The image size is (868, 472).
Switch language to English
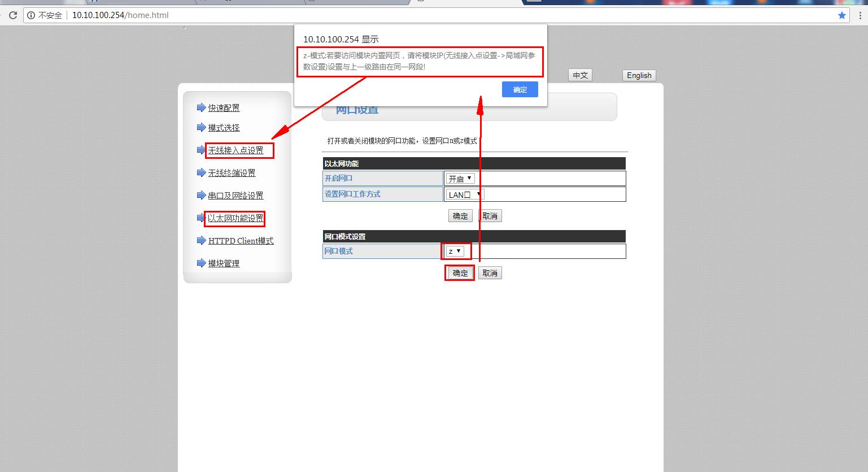(639, 75)
